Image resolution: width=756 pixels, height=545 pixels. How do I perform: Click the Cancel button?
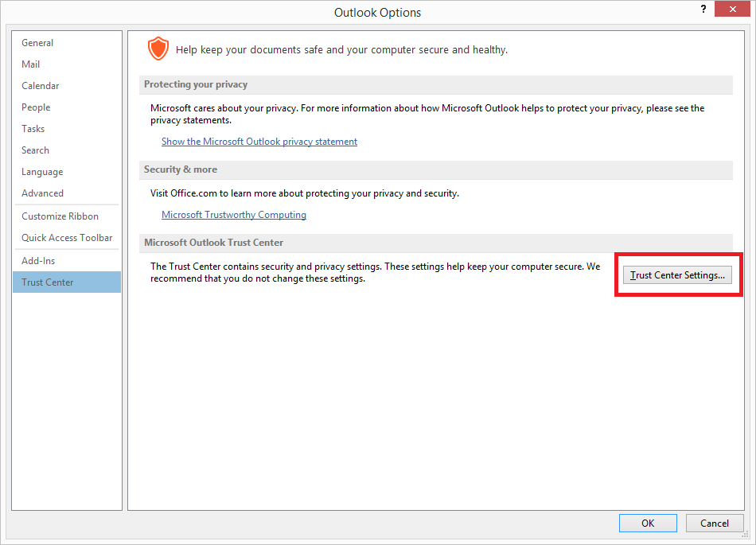coord(715,524)
